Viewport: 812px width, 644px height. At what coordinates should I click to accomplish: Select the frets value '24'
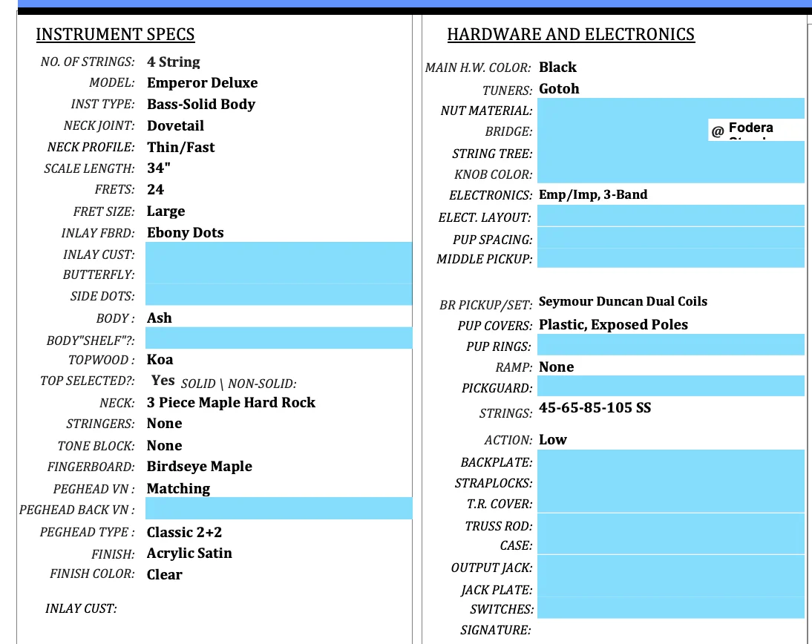(155, 189)
